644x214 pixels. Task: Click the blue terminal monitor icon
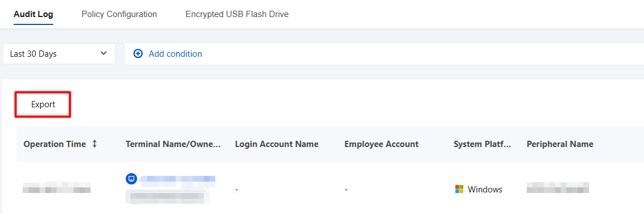[x=131, y=179]
